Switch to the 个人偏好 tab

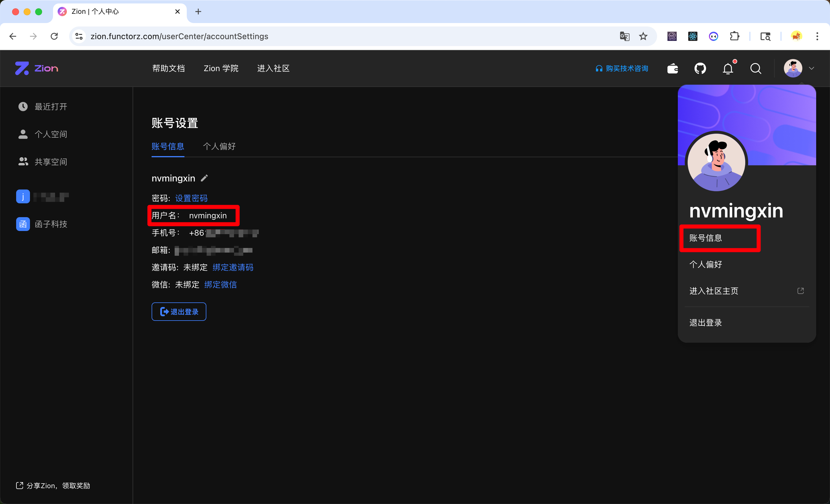coord(219,147)
